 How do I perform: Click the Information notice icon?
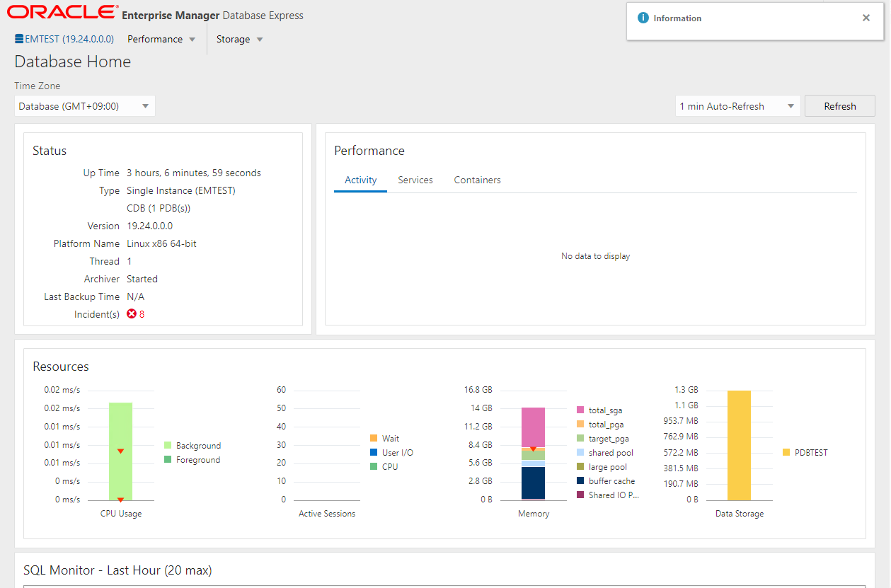click(643, 18)
